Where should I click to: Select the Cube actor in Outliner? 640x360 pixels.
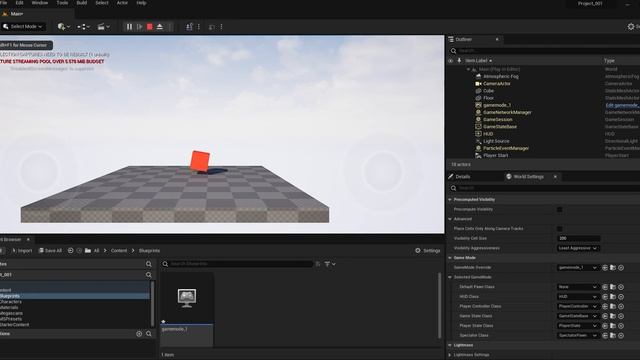(488, 91)
